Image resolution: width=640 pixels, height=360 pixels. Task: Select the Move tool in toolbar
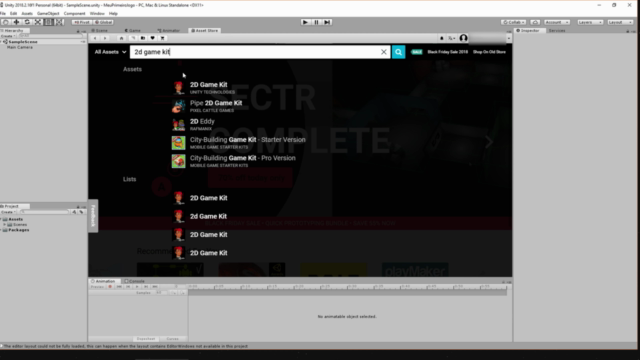tap(16, 22)
